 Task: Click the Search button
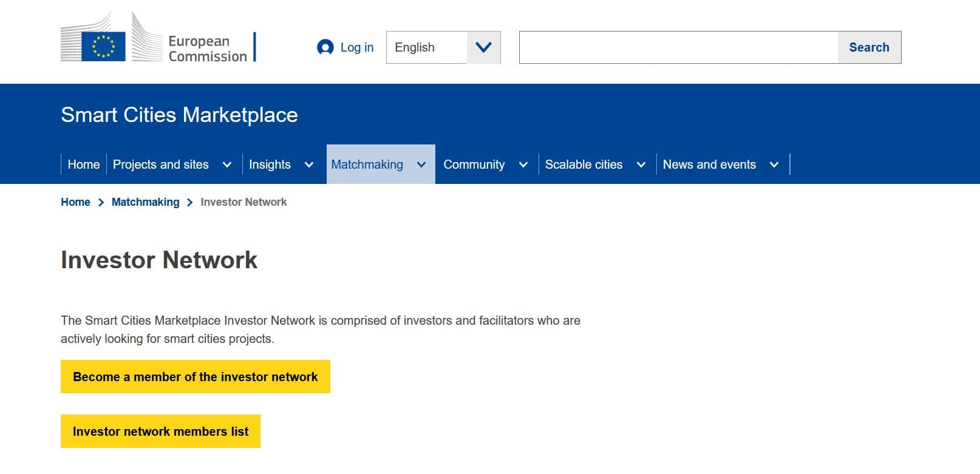(869, 47)
